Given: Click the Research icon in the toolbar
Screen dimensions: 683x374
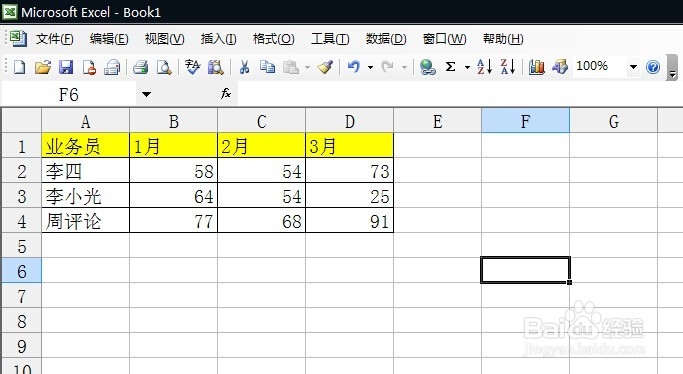Looking at the screenshot, I should point(216,67).
